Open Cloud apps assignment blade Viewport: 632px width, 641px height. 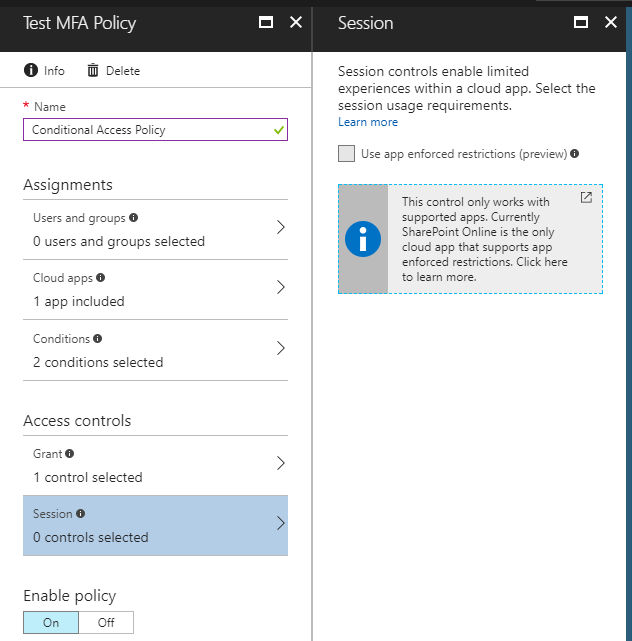(155, 289)
